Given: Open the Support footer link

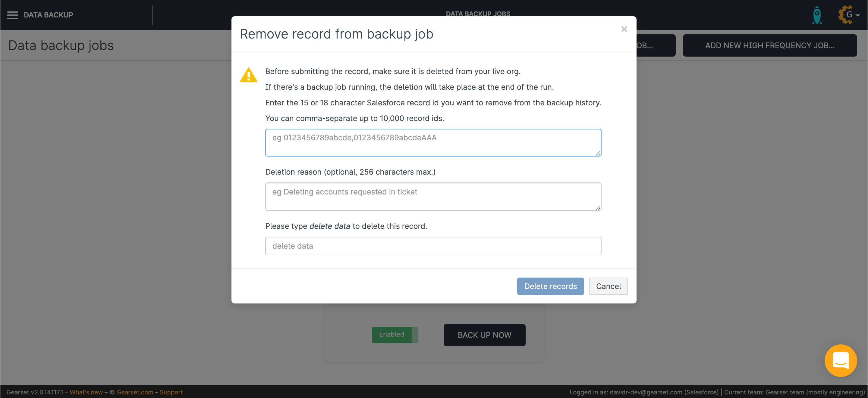Looking at the screenshot, I should [x=171, y=392].
